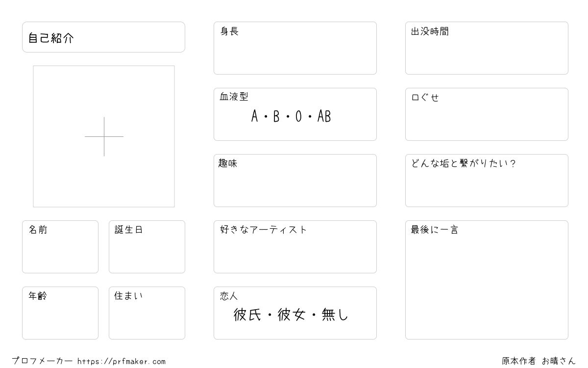Click the 誕生日 birthday field
Viewport: 588px width, 368px height.
coord(147,247)
